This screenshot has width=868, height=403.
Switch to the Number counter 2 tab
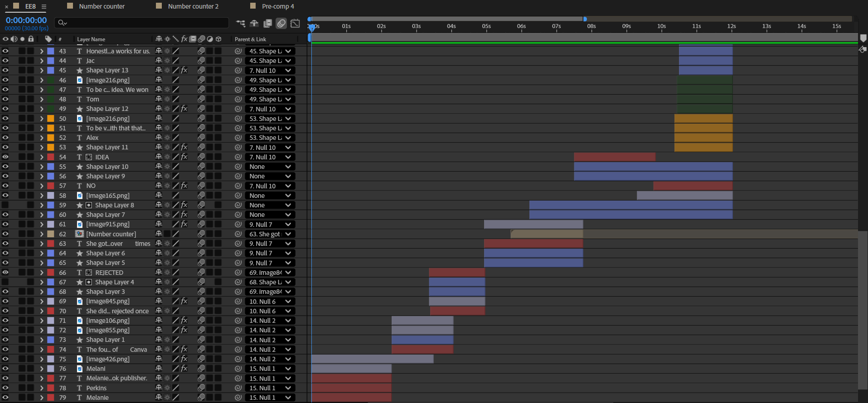(x=193, y=6)
